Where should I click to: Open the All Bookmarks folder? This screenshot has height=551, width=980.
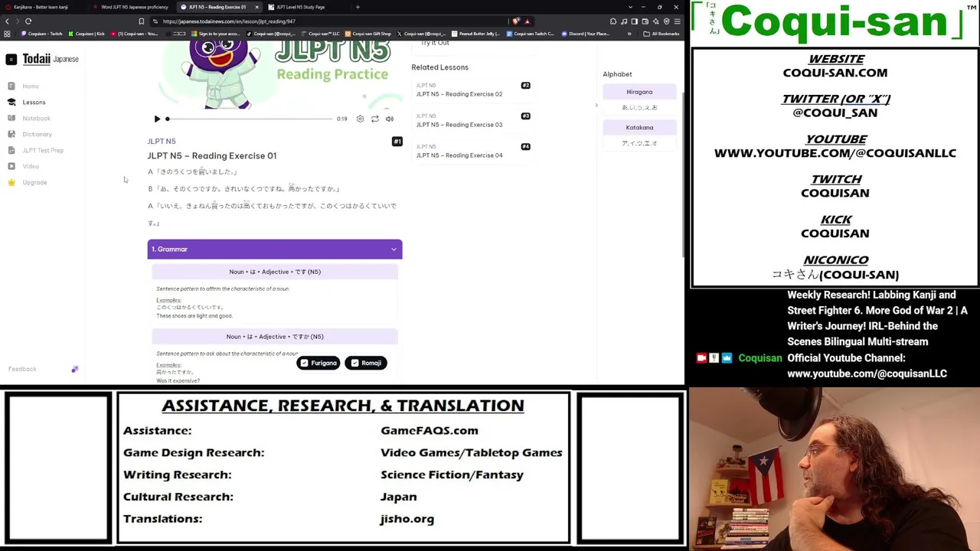pyautogui.click(x=662, y=34)
